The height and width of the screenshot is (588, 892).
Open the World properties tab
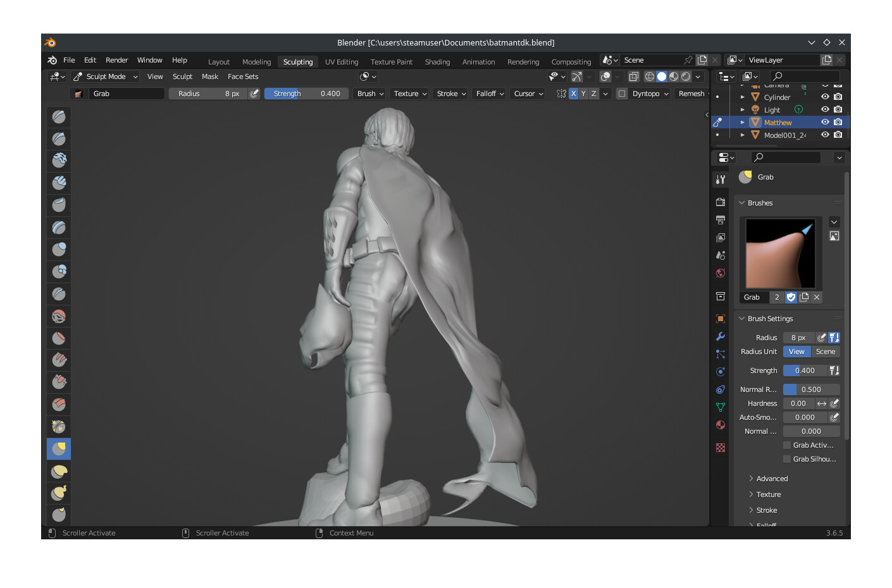tap(721, 273)
